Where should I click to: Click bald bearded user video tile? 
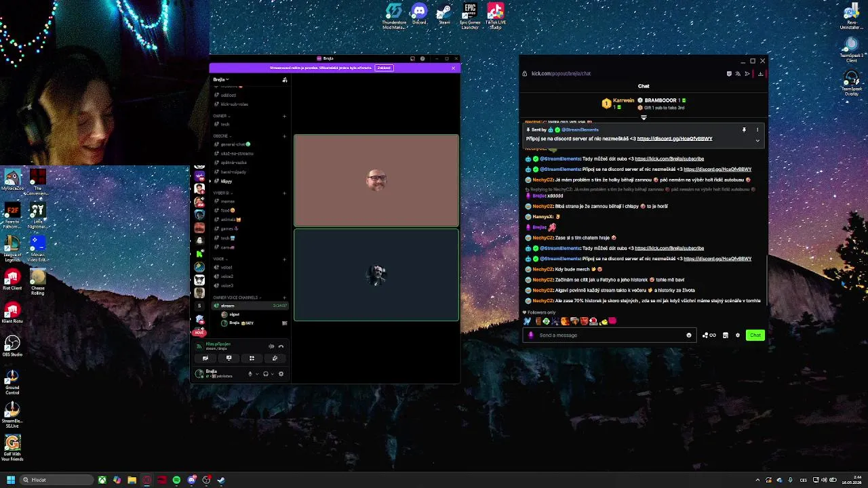[x=376, y=180]
